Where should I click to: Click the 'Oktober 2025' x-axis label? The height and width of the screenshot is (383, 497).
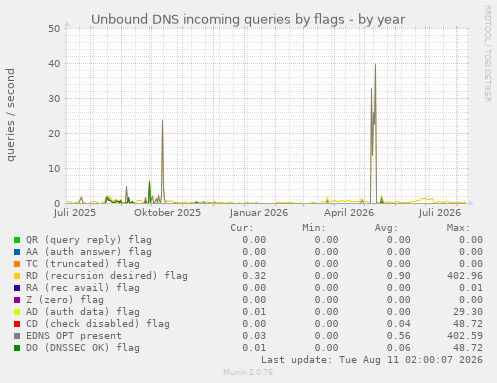pyautogui.click(x=168, y=213)
